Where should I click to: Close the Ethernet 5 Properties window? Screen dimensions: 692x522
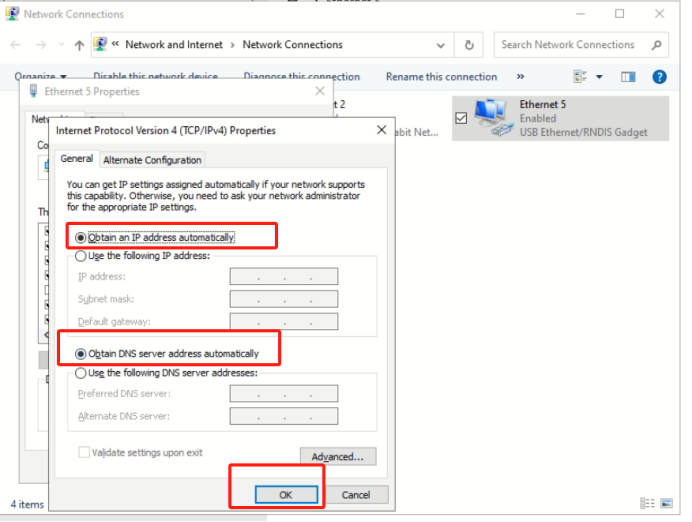point(320,91)
